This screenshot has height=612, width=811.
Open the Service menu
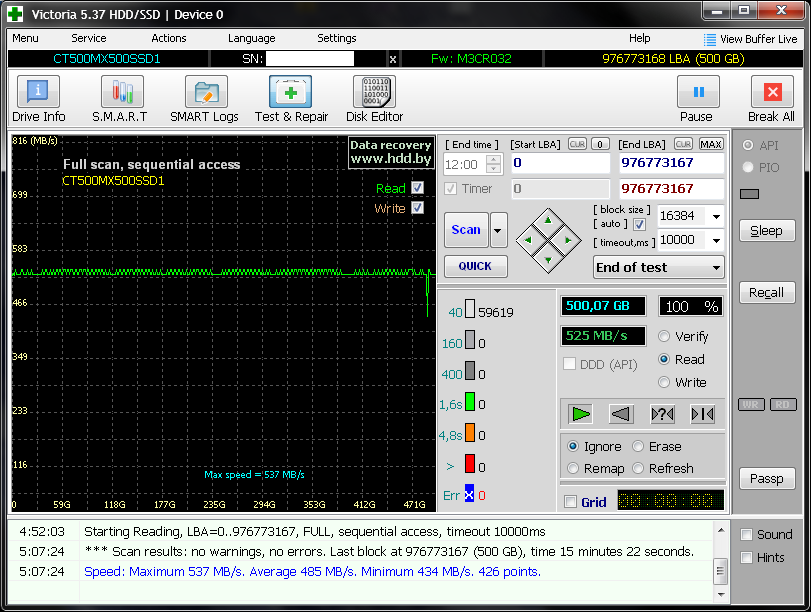88,38
